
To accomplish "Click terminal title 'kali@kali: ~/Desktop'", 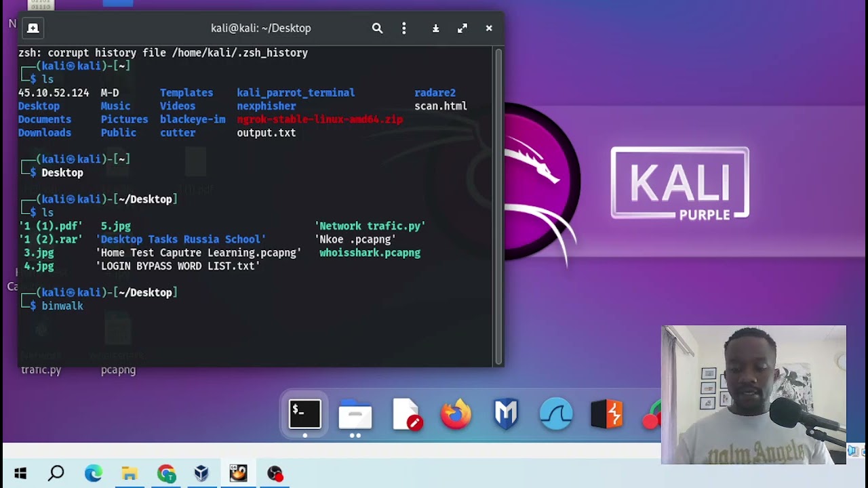I will point(261,28).
